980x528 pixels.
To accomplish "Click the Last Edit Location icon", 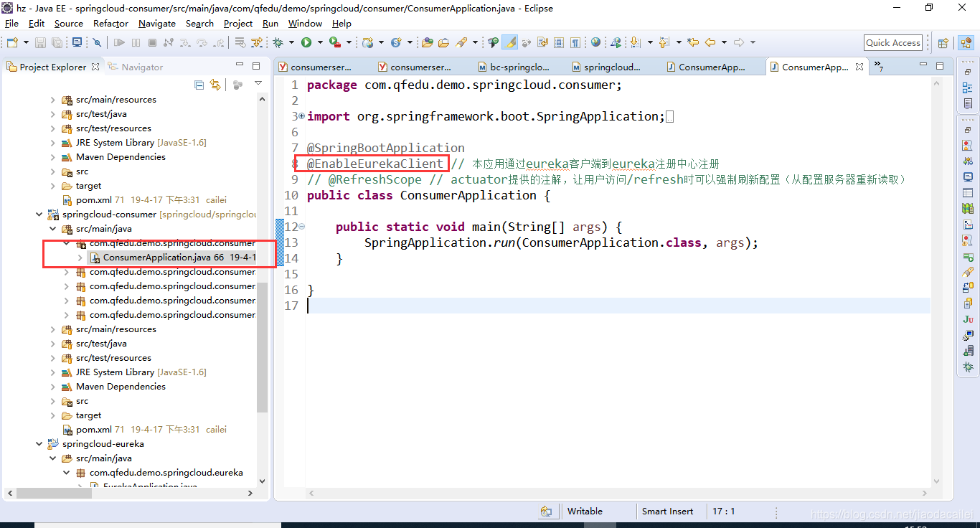I will point(693,42).
